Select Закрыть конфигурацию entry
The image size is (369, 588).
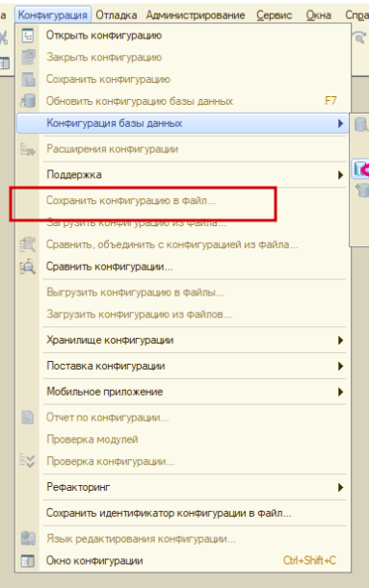(183, 58)
